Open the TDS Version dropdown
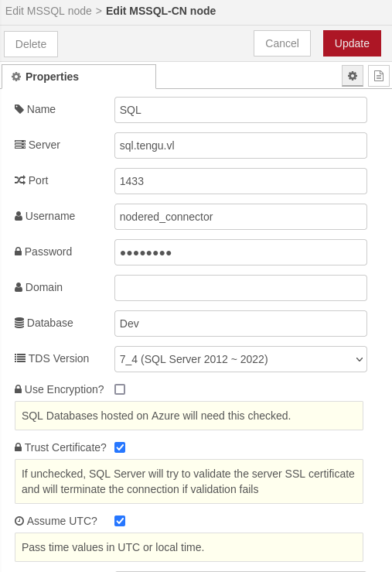 tap(240, 359)
